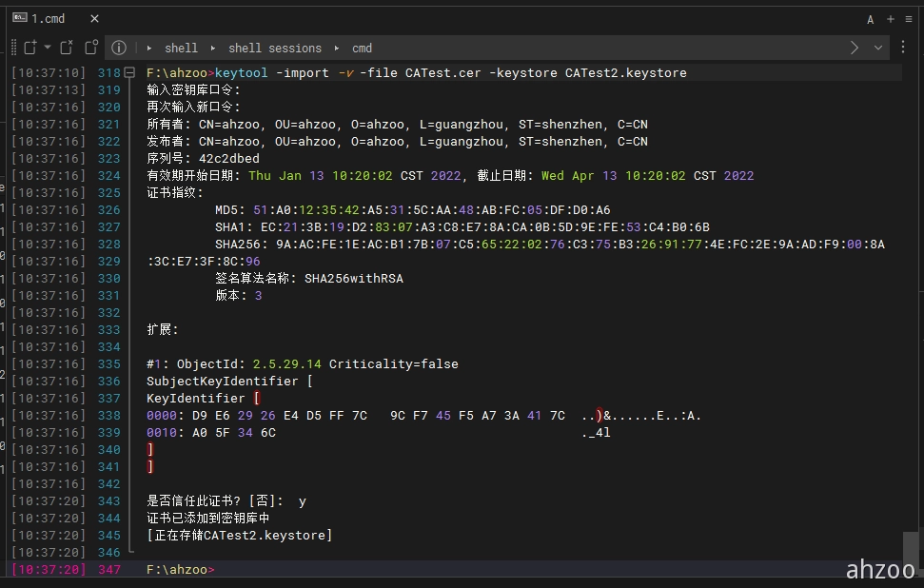Close the 1.cmd tab
This screenshot has width=924, height=588.
point(94,18)
